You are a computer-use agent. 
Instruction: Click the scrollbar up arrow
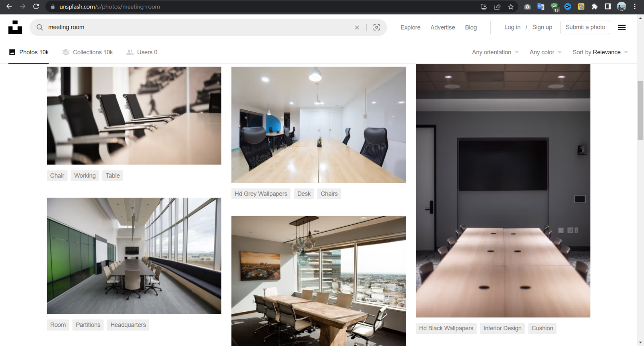(640, 18)
